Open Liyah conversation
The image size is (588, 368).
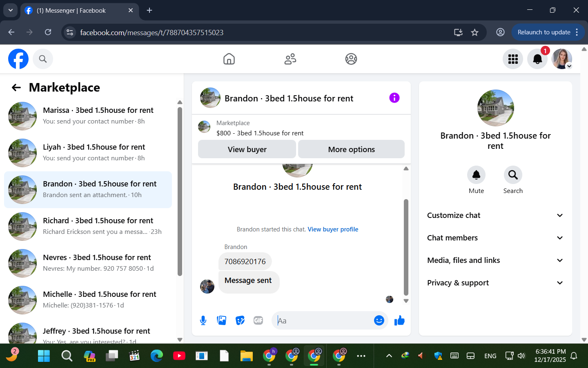[x=88, y=153]
